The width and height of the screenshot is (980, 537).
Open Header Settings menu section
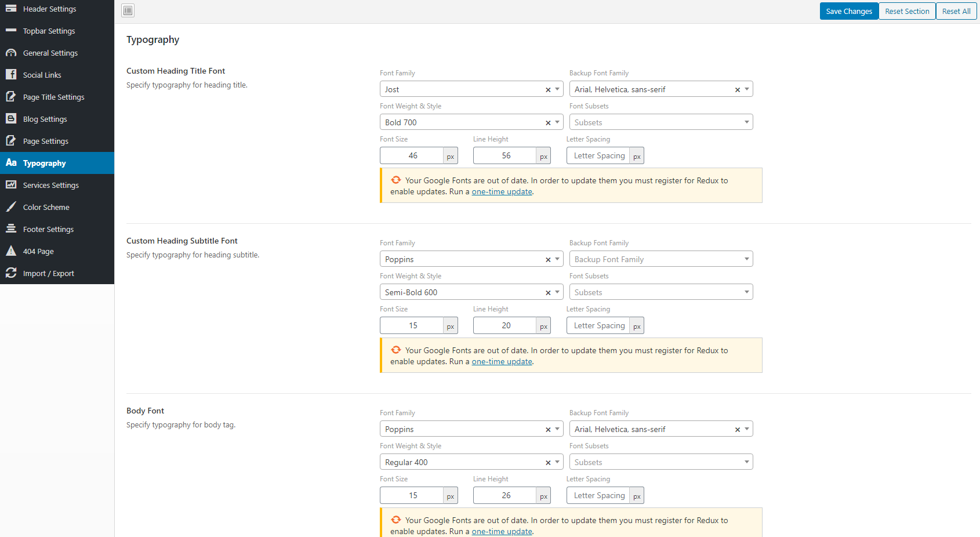pos(57,9)
